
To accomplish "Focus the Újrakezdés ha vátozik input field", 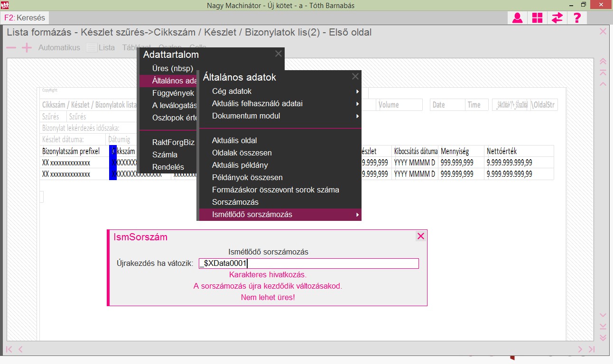I will click(x=309, y=264).
